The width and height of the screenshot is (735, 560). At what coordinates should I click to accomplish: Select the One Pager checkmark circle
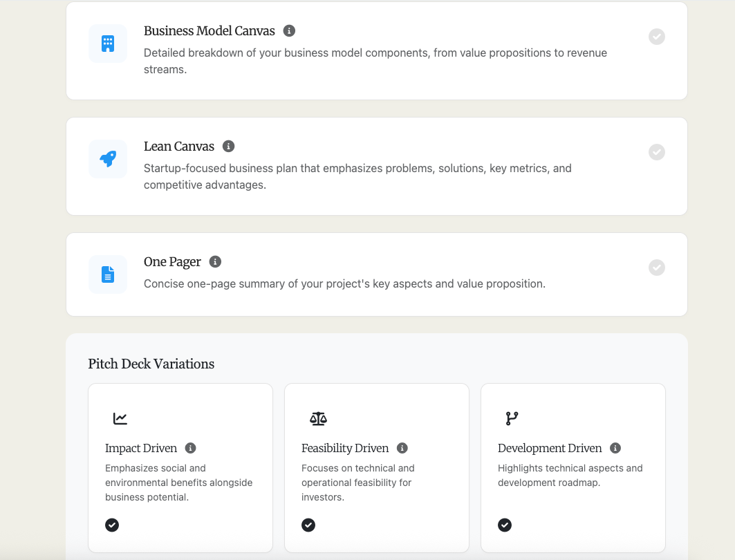657,268
